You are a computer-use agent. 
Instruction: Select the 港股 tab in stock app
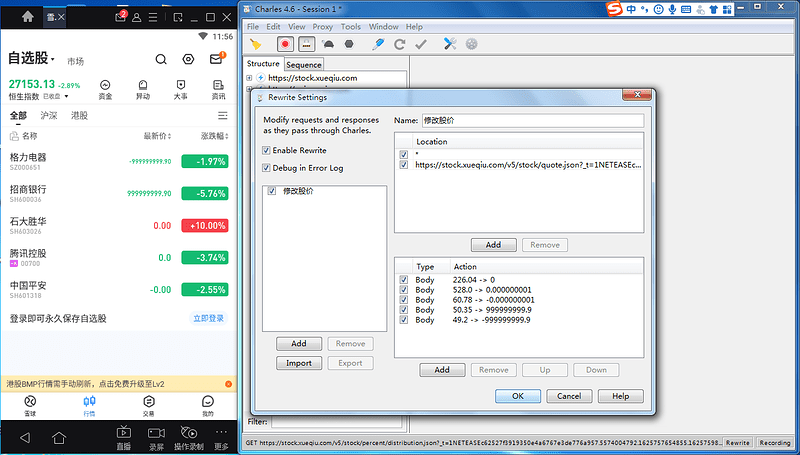point(80,116)
